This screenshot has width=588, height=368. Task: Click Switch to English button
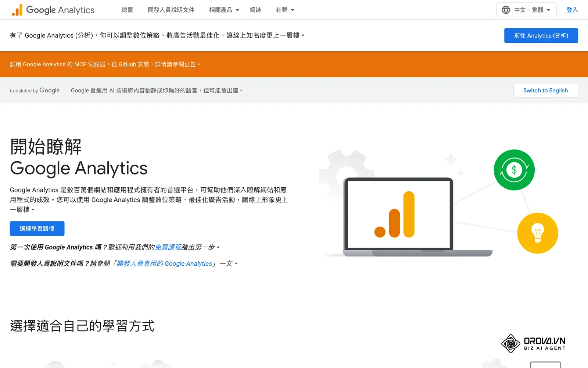point(545,91)
